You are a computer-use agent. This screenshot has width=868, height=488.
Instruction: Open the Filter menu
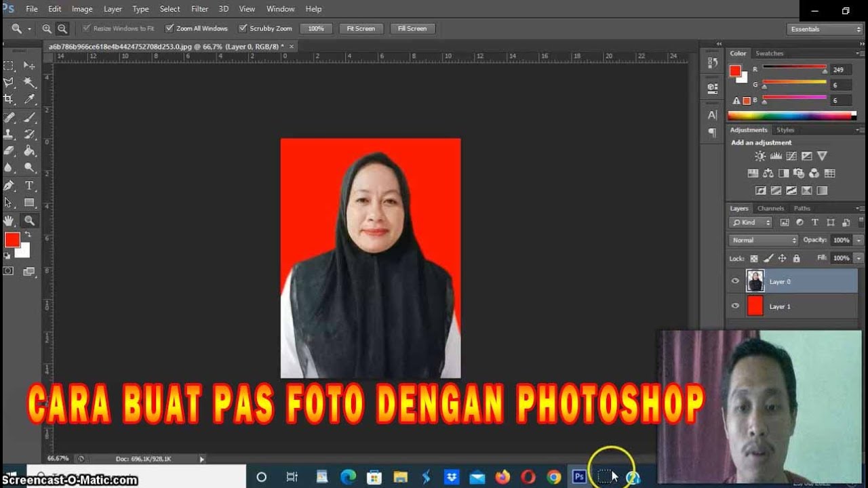199,9
